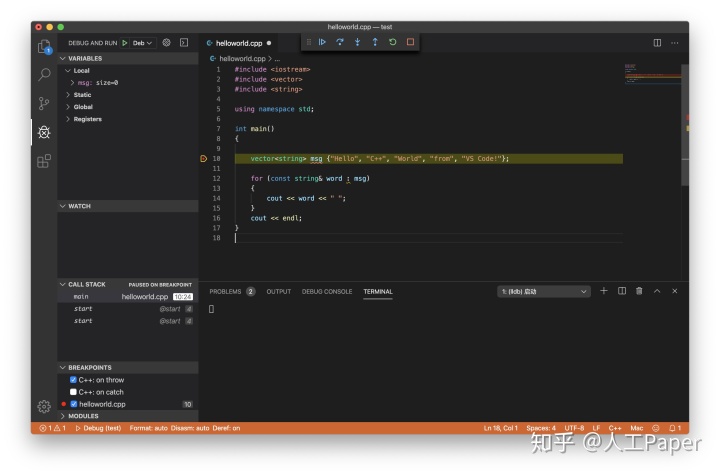Collapse the VARIABLES section
The image size is (720, 475).
128,58
